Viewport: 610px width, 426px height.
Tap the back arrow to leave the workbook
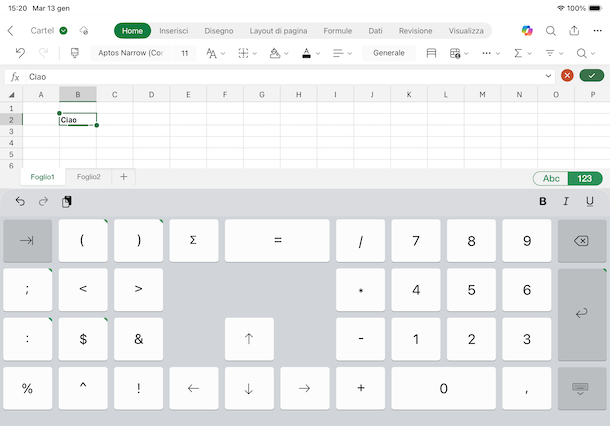click(x=11, y=31)
